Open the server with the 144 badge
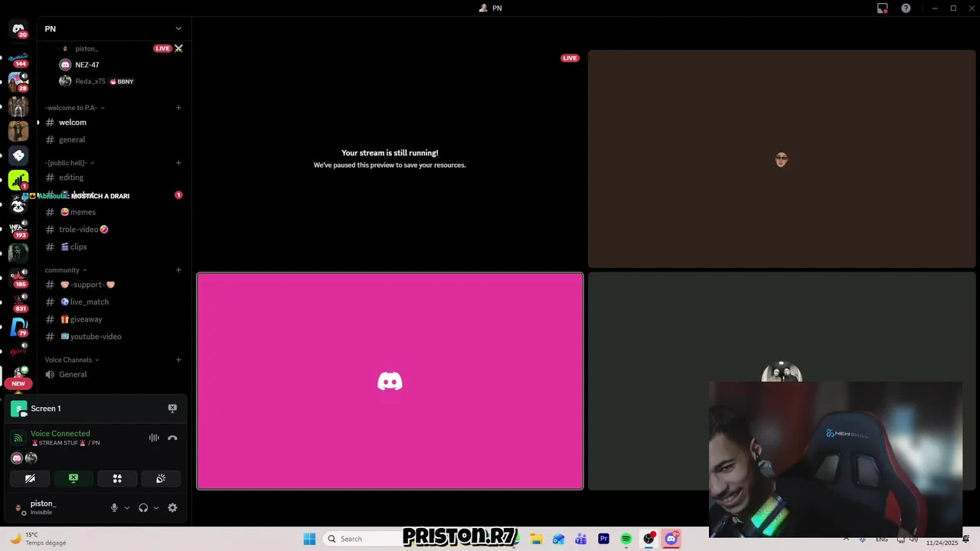 (x=18, y=60)
